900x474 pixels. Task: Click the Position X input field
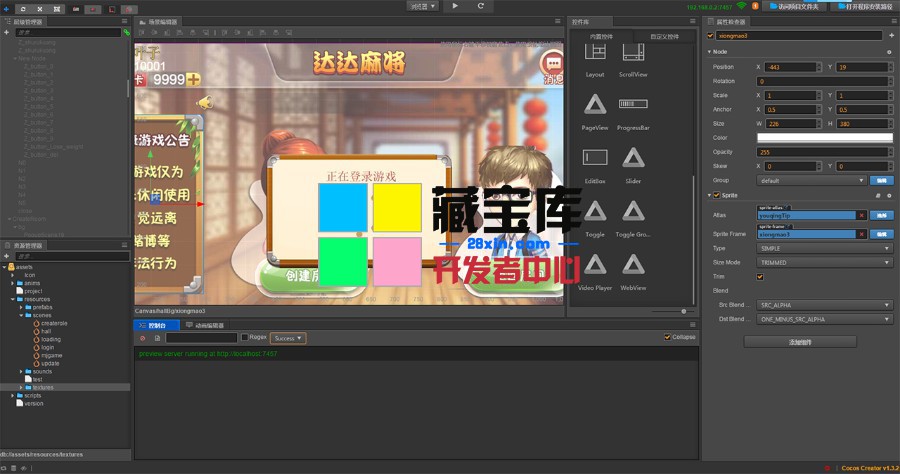tap(791, 67)
